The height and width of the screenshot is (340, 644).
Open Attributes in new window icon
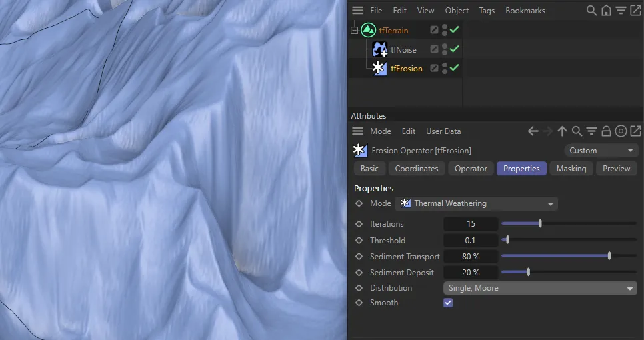coord(635,131)
